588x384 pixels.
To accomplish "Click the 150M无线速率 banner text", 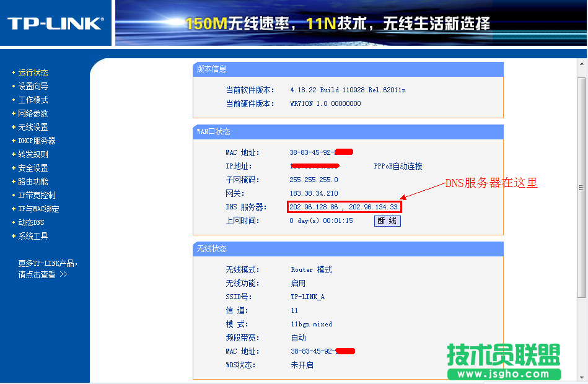I will pos(237,24).
